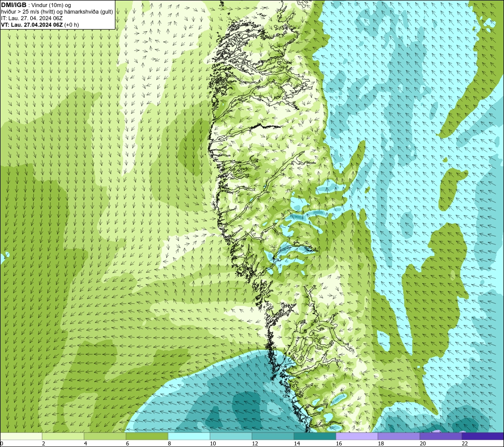Click the 'hviður > 25 m/s' legend line
Viewport: 504px width, 447px height.
pos(57,12)
